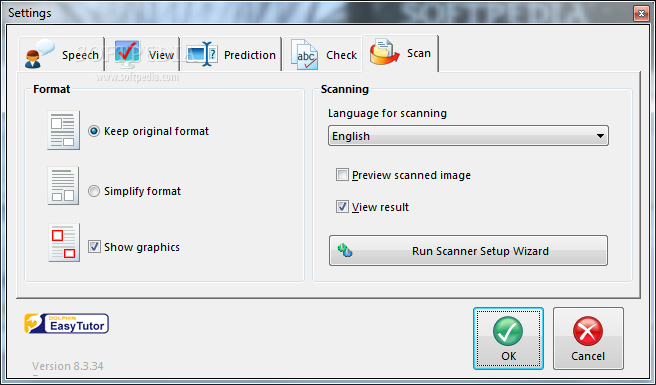Run Scanner Setup Wizard button
This screenshot has height=385, width=656.
468,251
